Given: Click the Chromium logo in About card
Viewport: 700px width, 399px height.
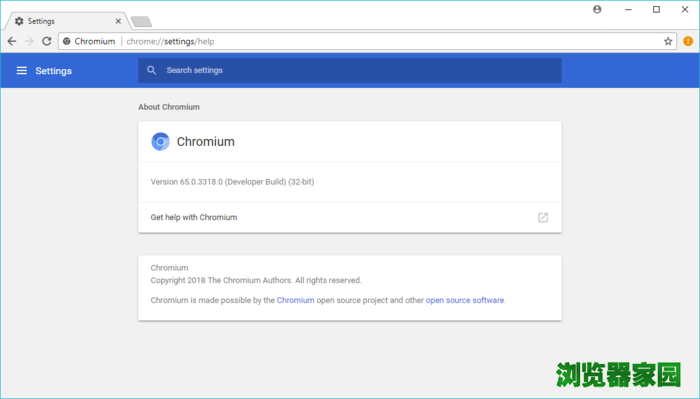Looking at the screenshot, I should [x=160, y=141].
